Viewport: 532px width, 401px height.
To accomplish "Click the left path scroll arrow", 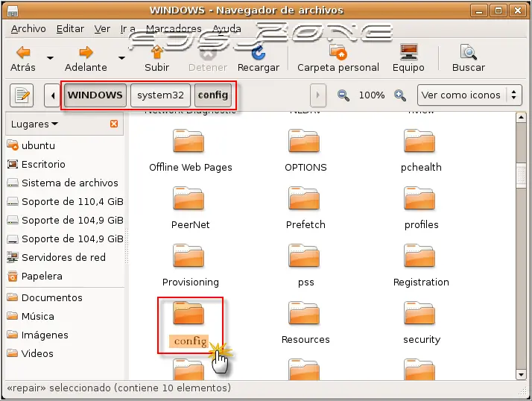I will point(52,95).
